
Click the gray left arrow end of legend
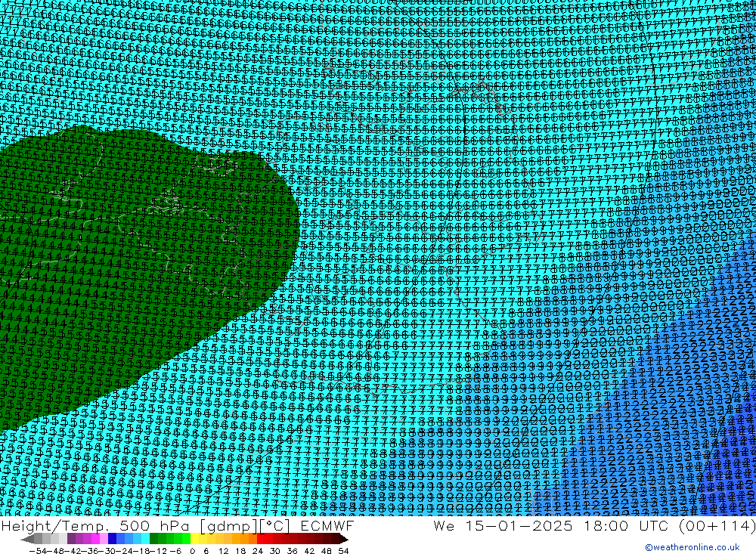(x=27, y=539)
